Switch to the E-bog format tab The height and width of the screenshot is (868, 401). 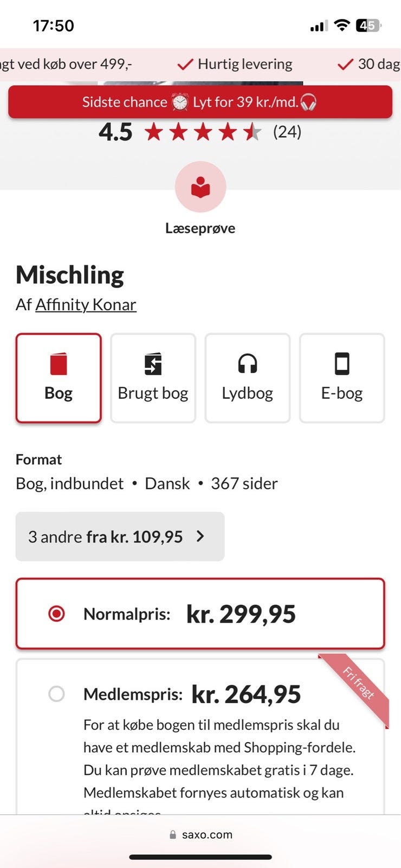pos(341,378)
